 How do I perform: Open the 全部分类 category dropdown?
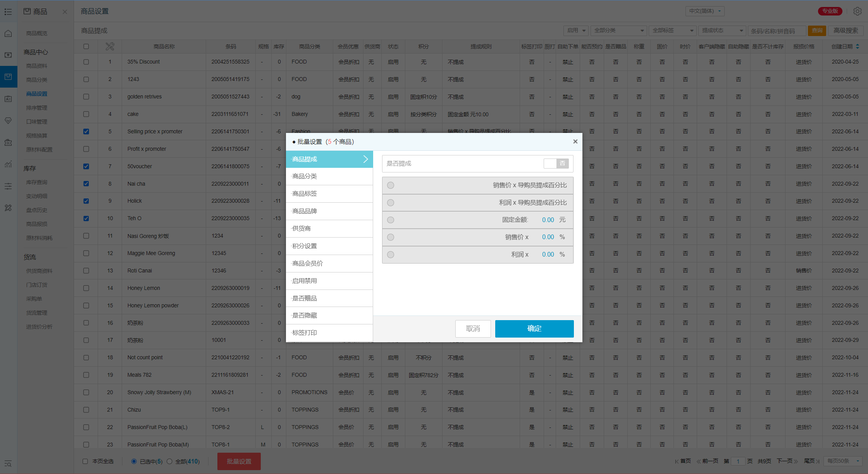point(618,31)
